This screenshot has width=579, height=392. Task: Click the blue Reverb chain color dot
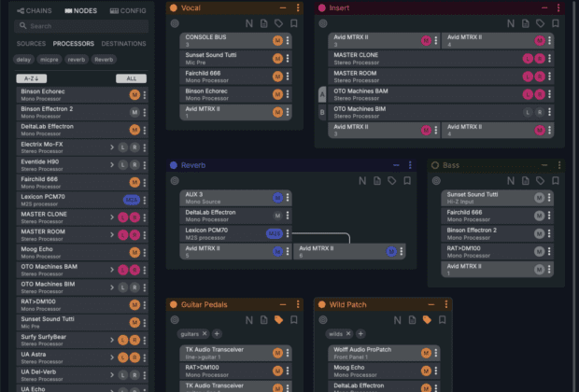(x=174, y=165)
